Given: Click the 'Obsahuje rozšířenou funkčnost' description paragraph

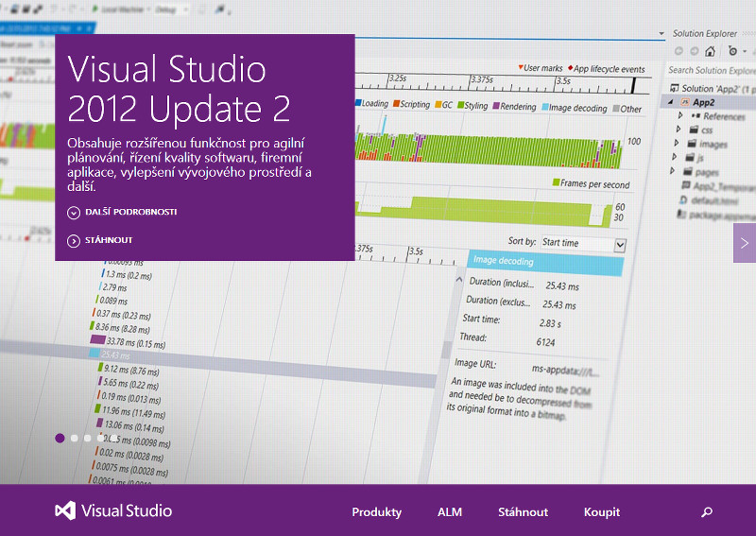Looking at the screenshot, I should pyautogui.click(x=189, y=164).
